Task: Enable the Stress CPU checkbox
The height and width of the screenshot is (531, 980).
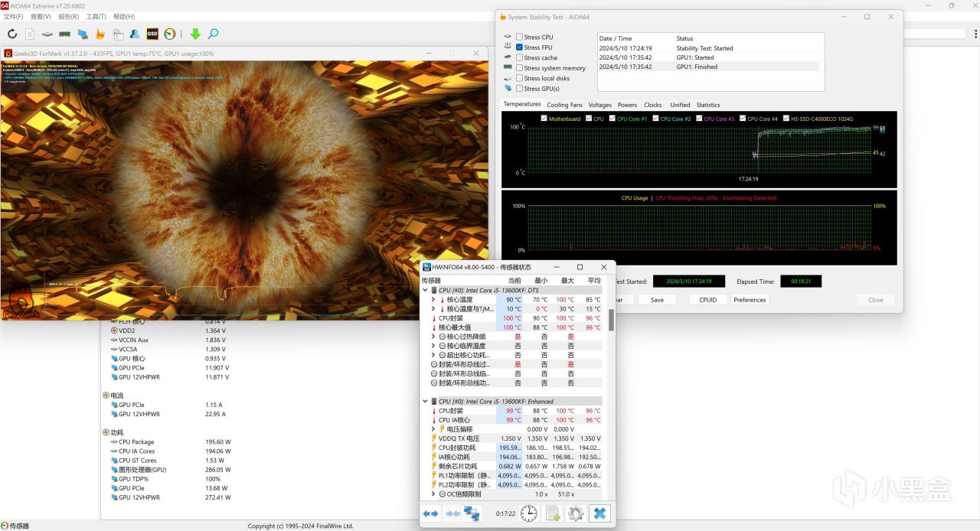Action: coord(520,37)
